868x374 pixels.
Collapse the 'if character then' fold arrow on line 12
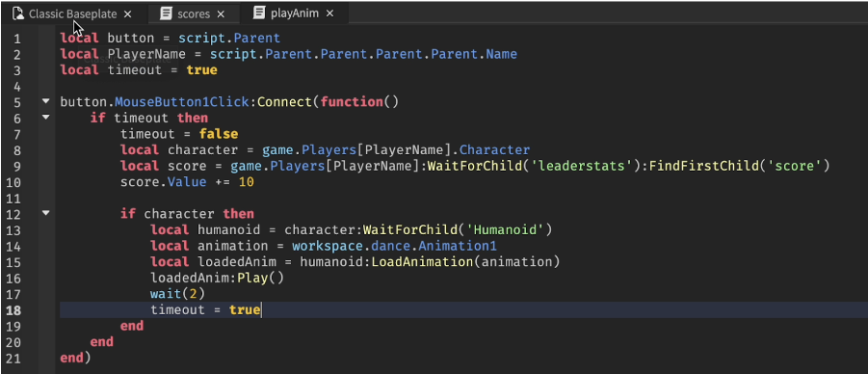45,213
